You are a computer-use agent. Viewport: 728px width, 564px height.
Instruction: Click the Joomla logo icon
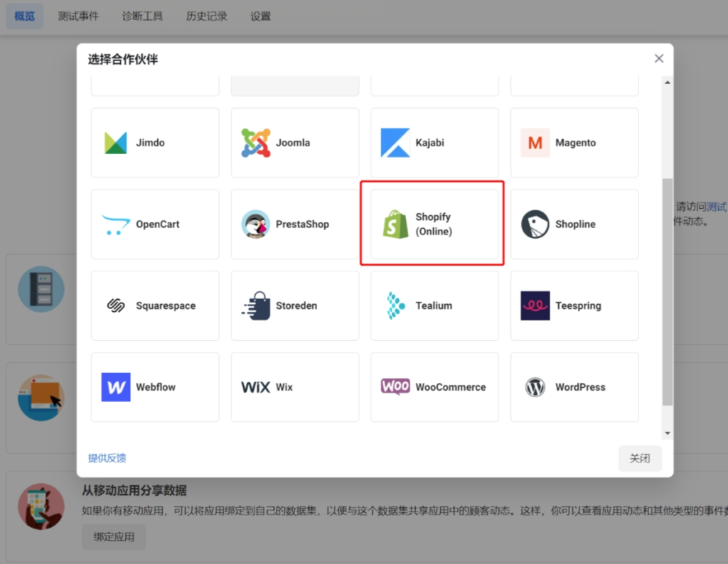[256, 143]
